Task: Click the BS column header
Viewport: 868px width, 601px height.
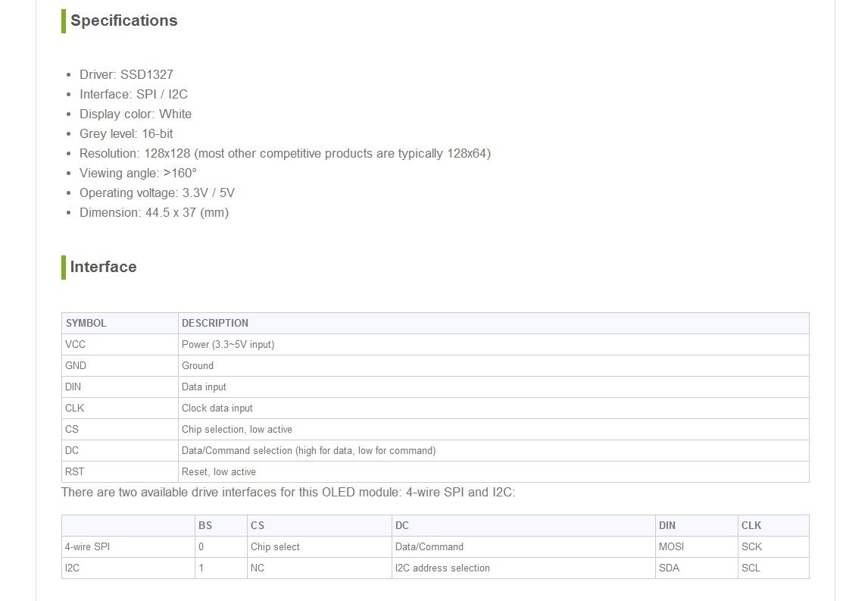Action: 205,525
